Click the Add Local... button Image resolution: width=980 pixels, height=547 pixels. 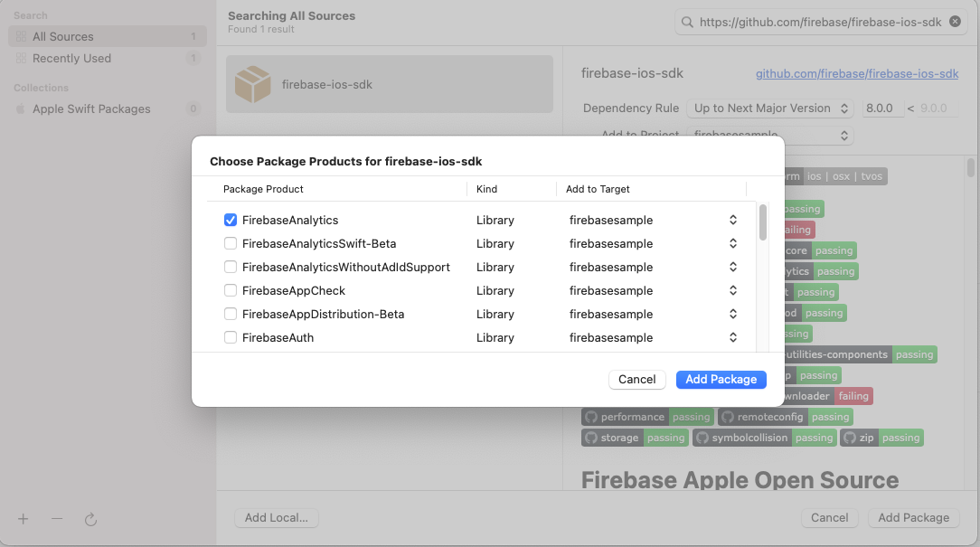click(277, 518)
